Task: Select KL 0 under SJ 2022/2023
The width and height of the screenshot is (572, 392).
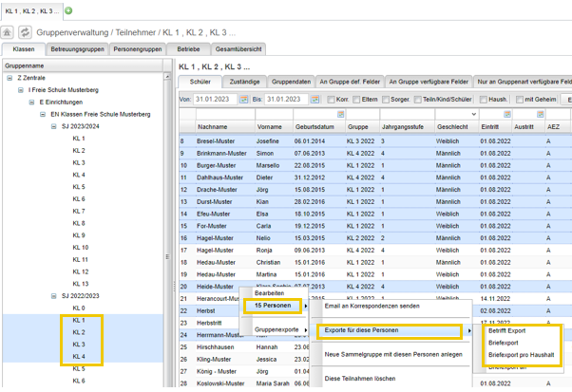Action: pyautogui.click(x=78, y=308)
